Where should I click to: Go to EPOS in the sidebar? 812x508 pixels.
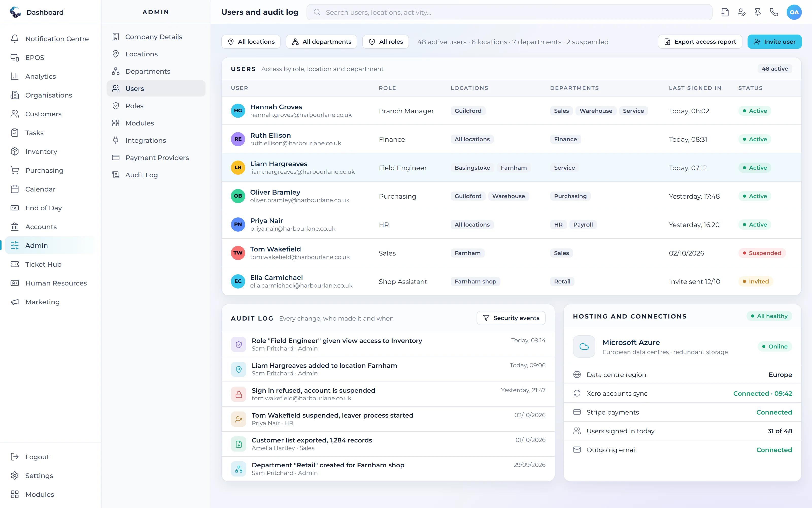[50, 57]
